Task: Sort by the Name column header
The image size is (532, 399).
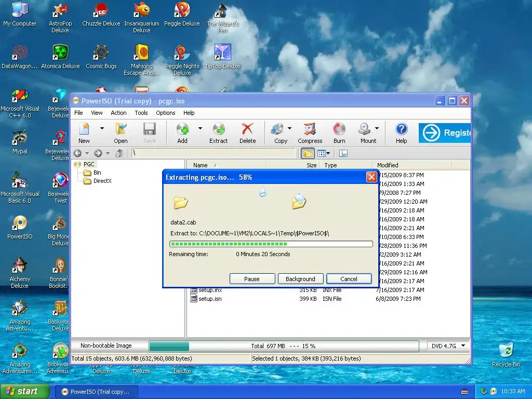Action: pyautogui.click(x=227, y=165)
